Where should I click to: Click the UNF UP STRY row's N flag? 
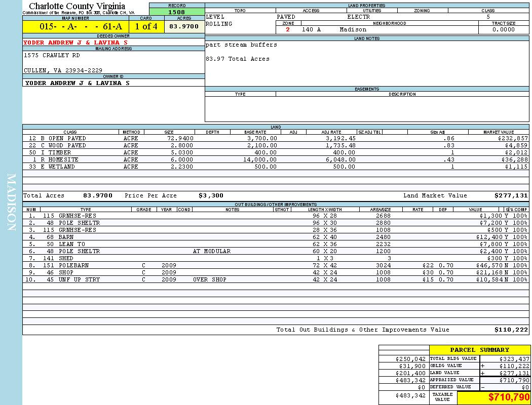coord(506,279)
